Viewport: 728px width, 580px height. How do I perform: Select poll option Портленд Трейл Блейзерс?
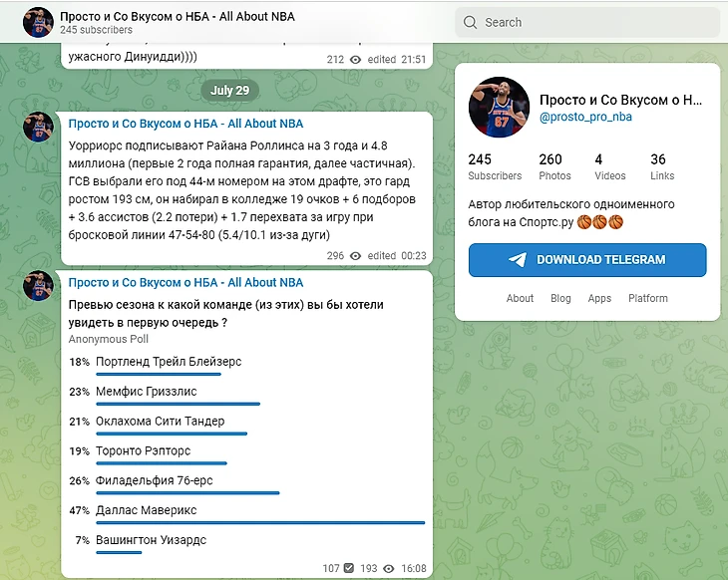[247, 364]
